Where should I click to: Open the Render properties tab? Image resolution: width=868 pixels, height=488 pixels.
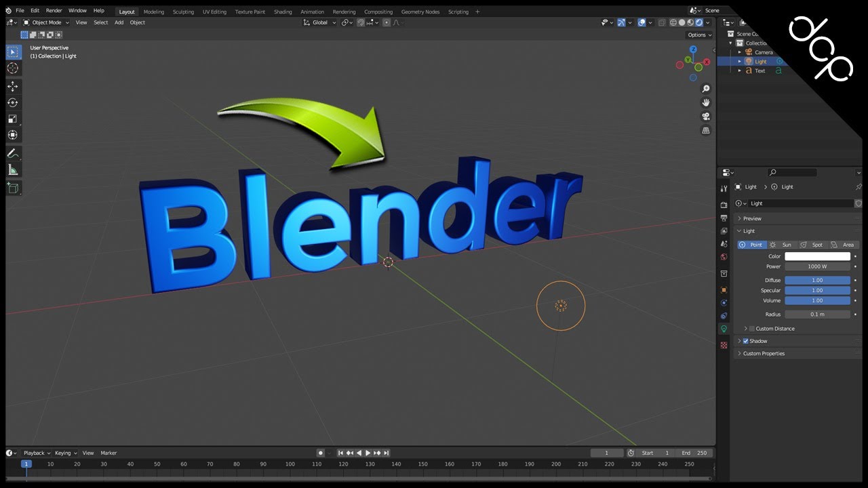tap(724, 205)
